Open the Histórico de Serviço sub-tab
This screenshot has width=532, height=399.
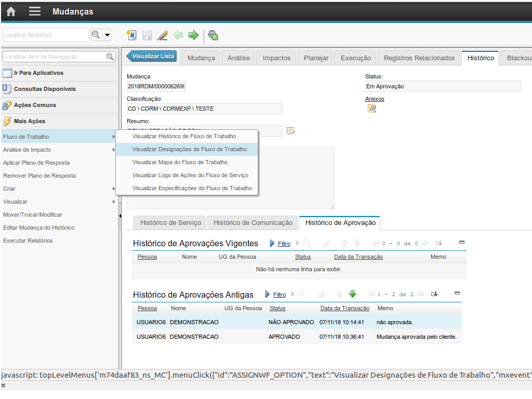click(170, 222)
